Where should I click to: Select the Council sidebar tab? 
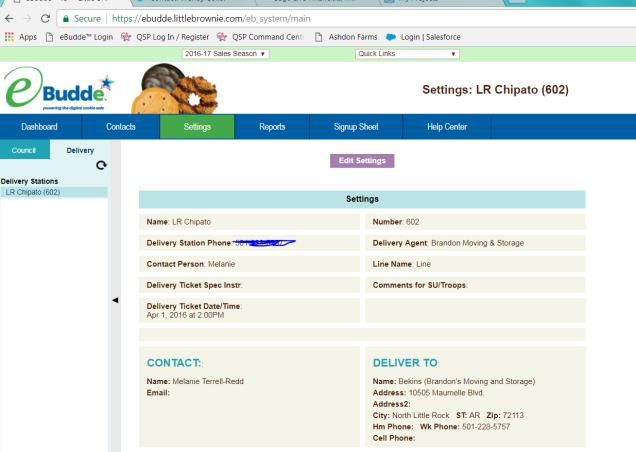point(24,150)
